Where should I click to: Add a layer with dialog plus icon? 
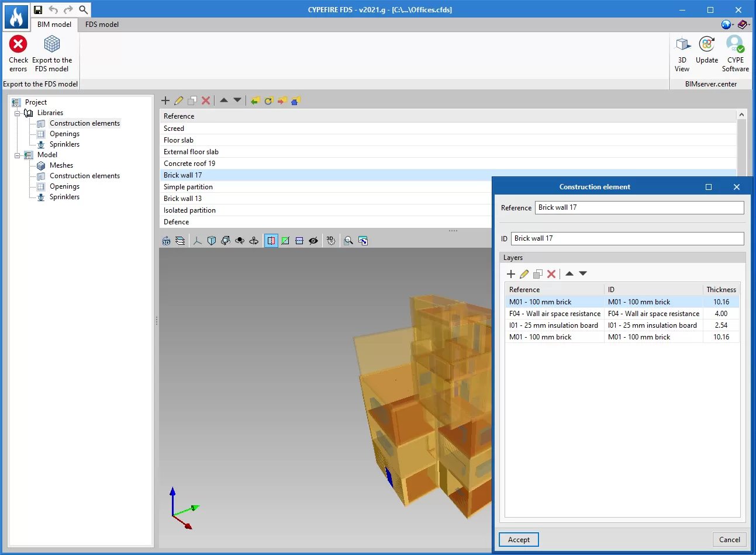pyautogui.click(x=511, y=273)
